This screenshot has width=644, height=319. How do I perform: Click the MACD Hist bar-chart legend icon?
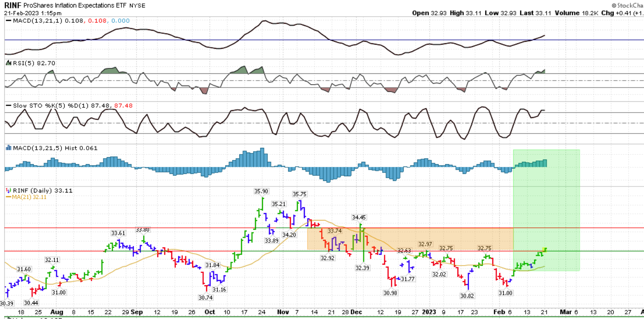8,148
